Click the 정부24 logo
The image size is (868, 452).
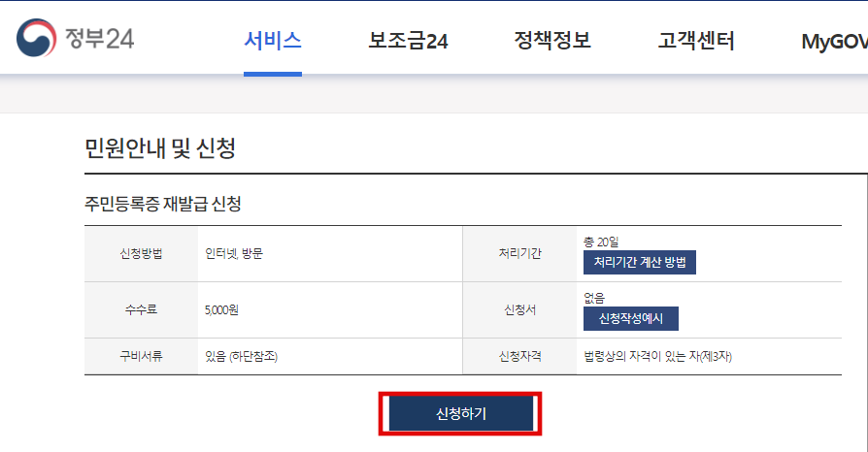coord(76,38)
